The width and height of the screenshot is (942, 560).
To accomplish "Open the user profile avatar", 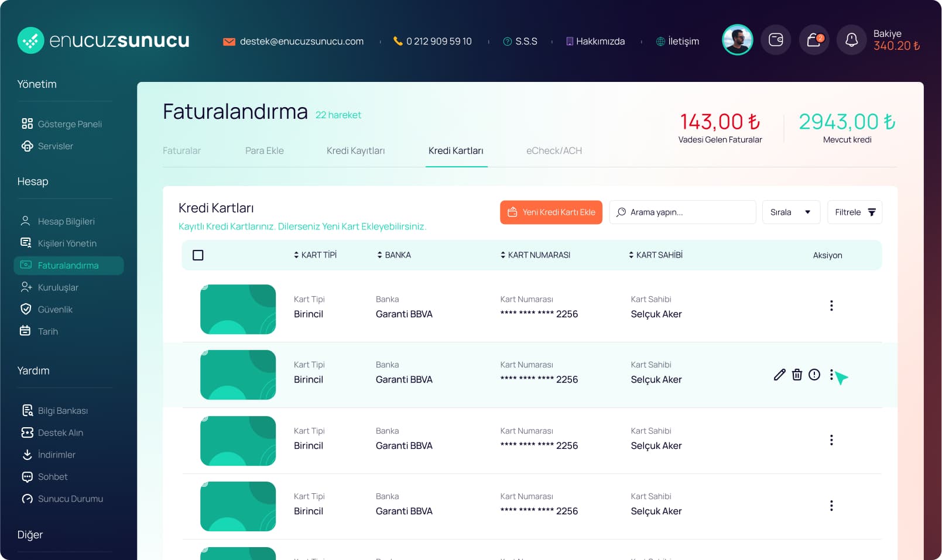I will (737, 40).
